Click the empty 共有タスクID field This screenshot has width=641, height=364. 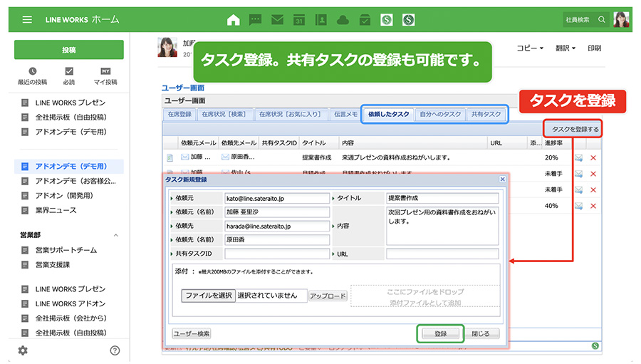coord(277,254)
